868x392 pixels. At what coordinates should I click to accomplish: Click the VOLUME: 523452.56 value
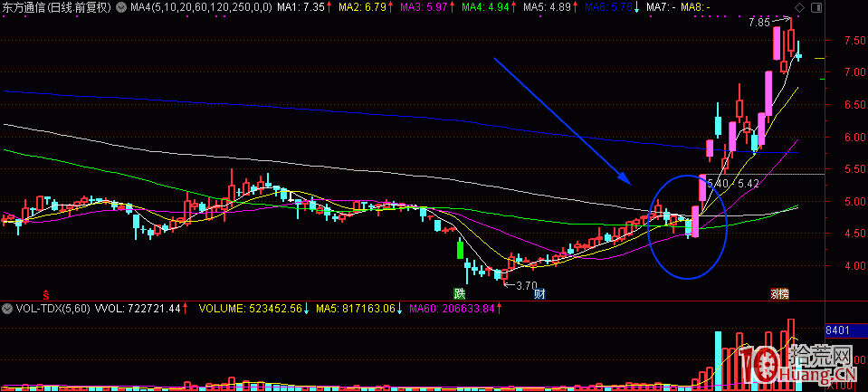pos(250,309)
